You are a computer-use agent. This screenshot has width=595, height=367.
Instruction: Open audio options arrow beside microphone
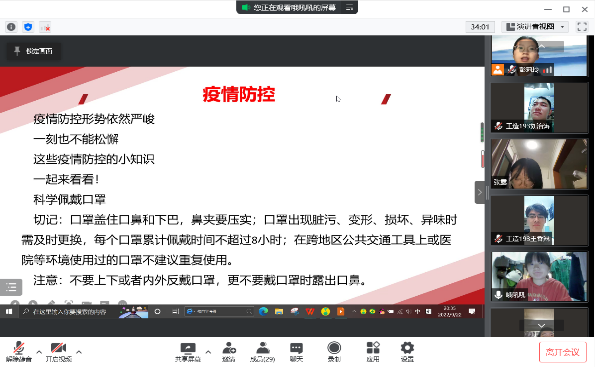(39, 352)
